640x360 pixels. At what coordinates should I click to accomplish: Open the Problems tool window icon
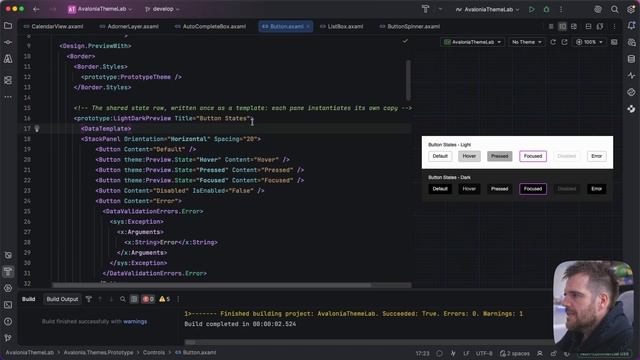click(8, 321)
